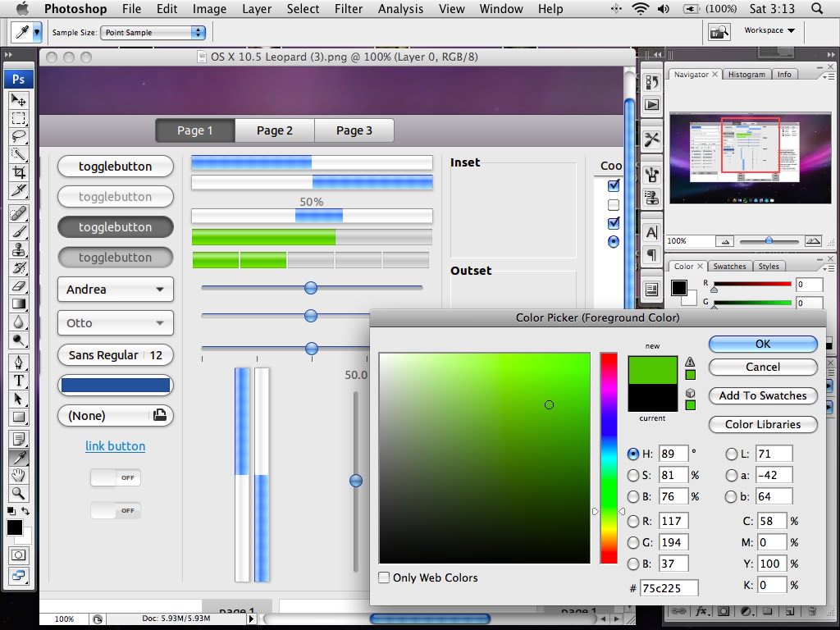This screenshot has height=630, width=840.
Task: Select the Blur tool
Action: point(19,322)
